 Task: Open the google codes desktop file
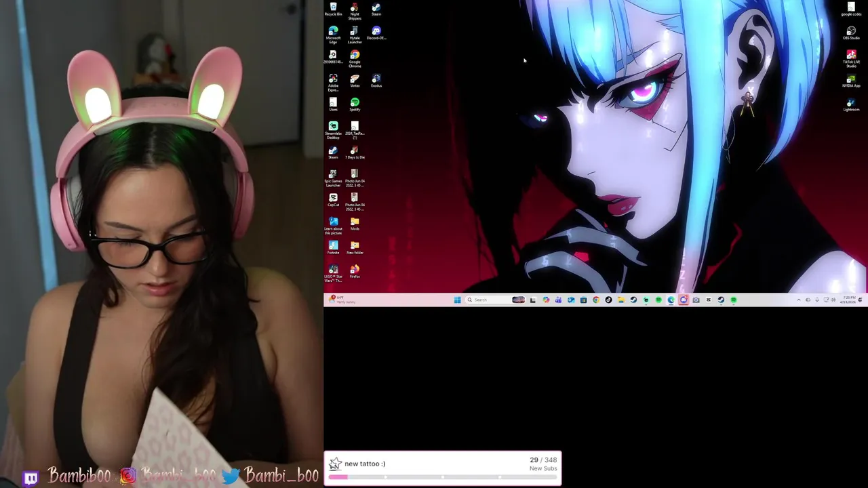tap(851, 9)
